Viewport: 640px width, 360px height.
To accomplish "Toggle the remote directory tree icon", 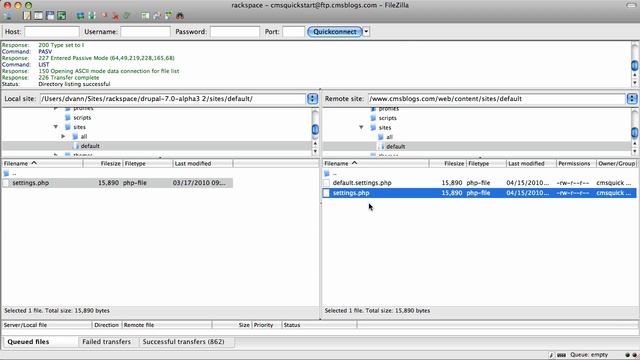I will pyautogui.click(x=50, y=16).
